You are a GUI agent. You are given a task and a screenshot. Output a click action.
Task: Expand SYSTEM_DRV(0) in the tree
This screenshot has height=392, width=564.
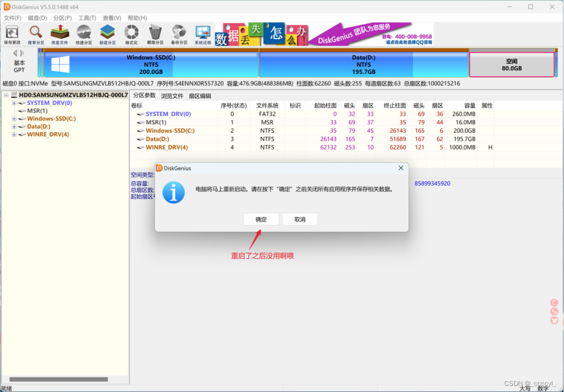pyautogui.click(x=14, y=103)
